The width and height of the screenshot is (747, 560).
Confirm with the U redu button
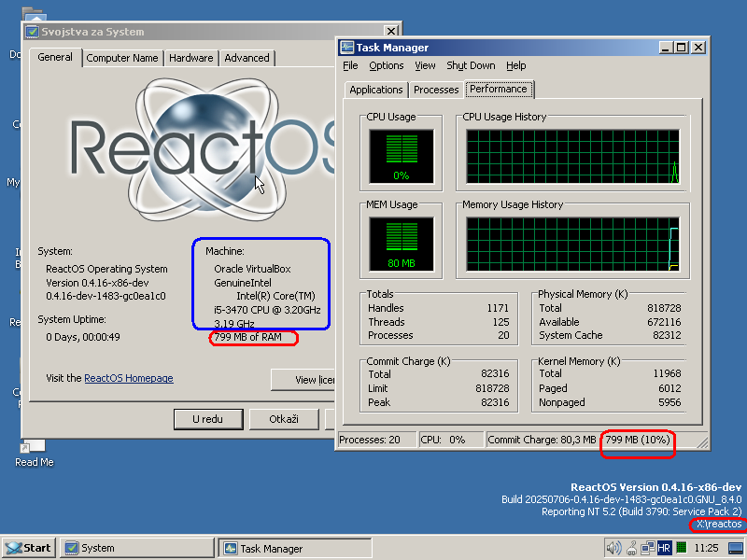(208, 419)
